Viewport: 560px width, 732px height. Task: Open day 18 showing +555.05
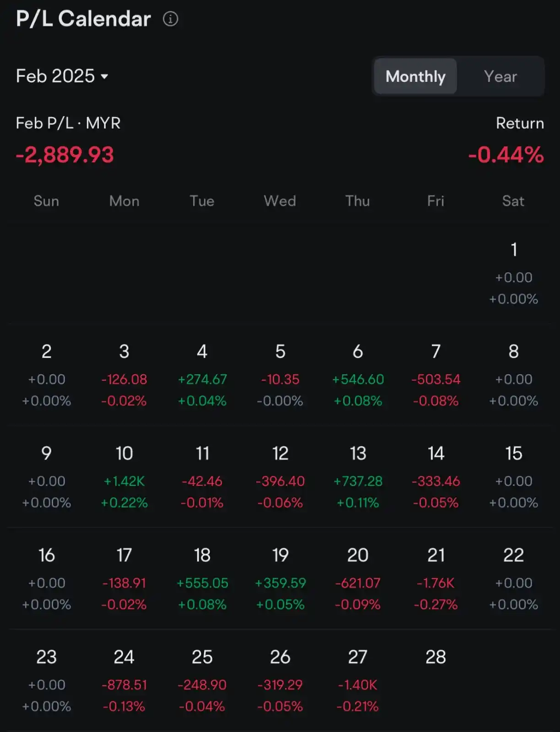[x=202, y=579]
